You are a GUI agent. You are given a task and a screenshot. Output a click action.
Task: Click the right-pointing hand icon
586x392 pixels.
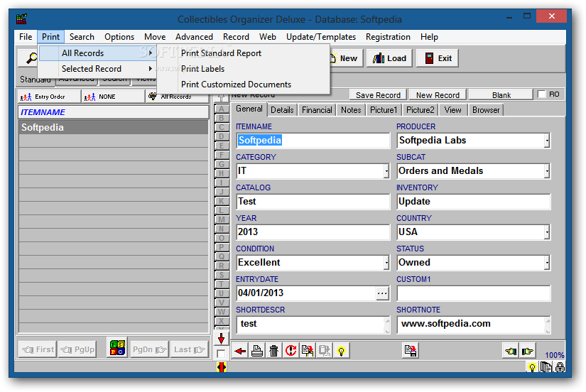click(528, 351)
